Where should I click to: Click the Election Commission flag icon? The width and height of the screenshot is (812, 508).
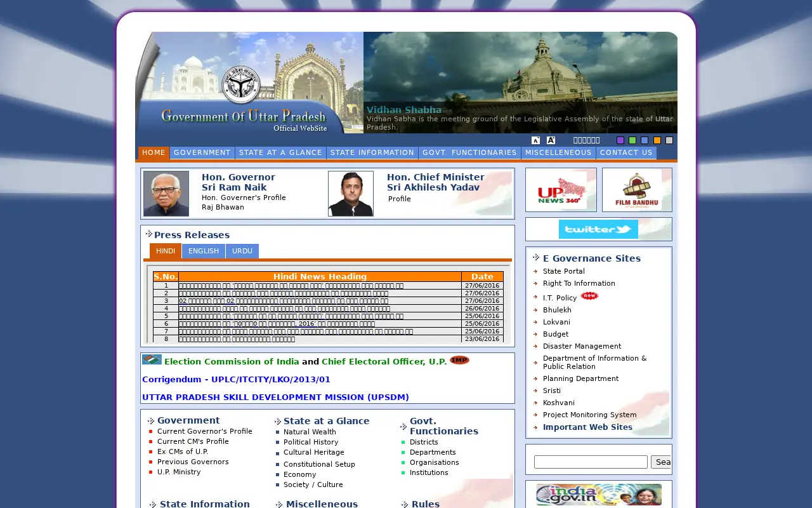point(152,359)
